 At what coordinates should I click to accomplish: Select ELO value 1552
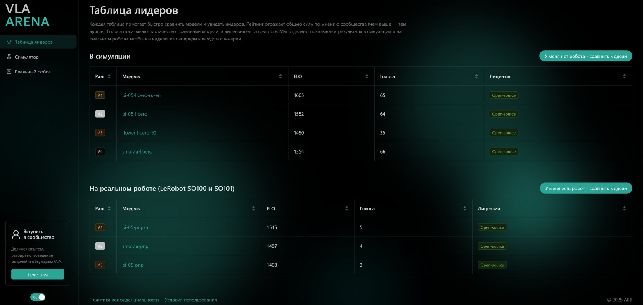[299, 114]
